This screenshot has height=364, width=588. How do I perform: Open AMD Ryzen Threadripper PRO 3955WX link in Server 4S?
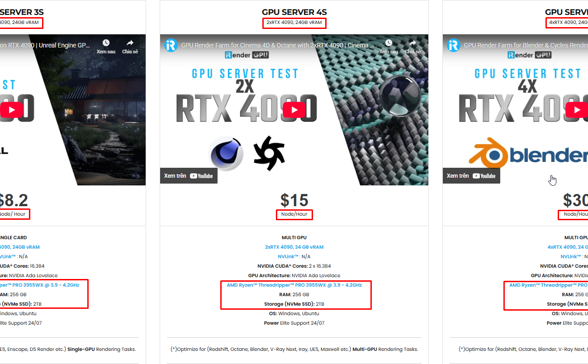(294, 285)
